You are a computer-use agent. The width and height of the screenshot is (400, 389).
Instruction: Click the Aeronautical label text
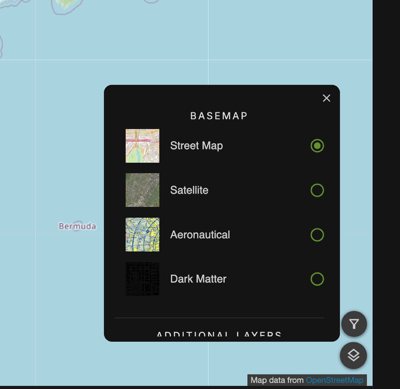200,235
